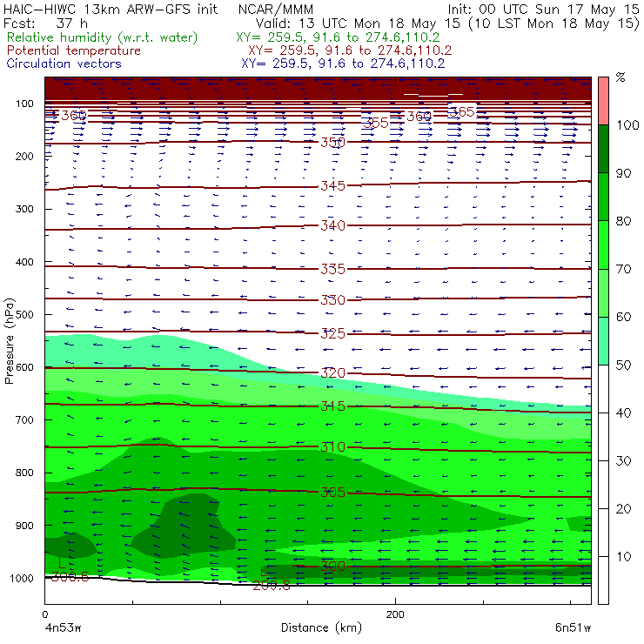Click the pink above-100% colorbar swatch
Screen dimensions: 644x644
603,101
